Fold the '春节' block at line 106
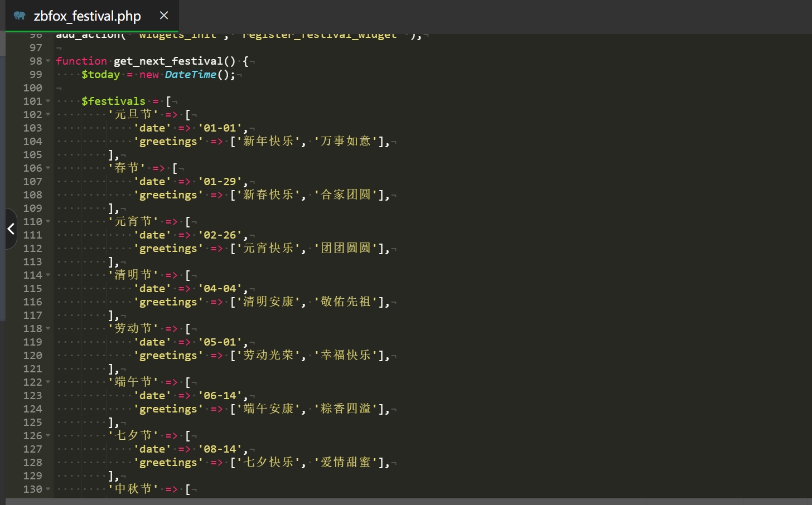The height and width of the screenshot is (505, 812). (x=48, y=168)
